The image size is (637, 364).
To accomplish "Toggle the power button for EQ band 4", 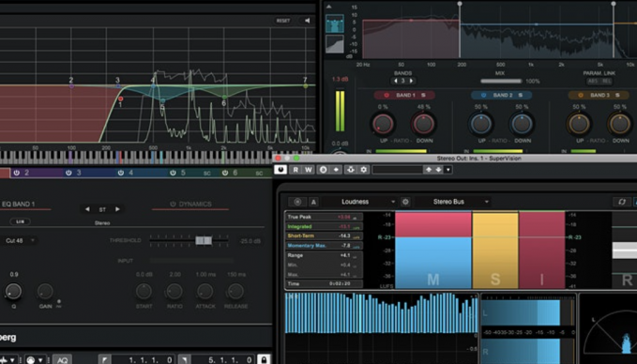I will [121, 173].
